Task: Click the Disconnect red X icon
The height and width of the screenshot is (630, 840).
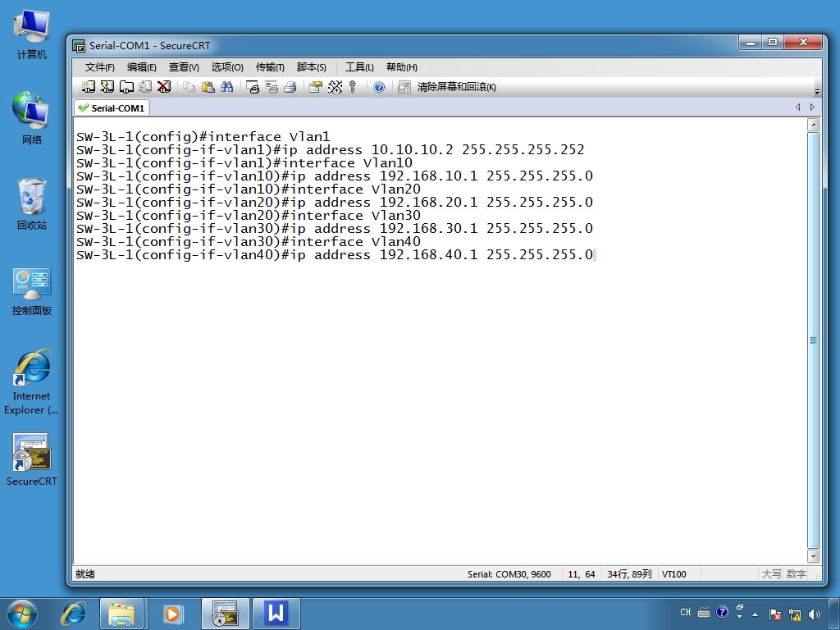Action: coord(164,87)
